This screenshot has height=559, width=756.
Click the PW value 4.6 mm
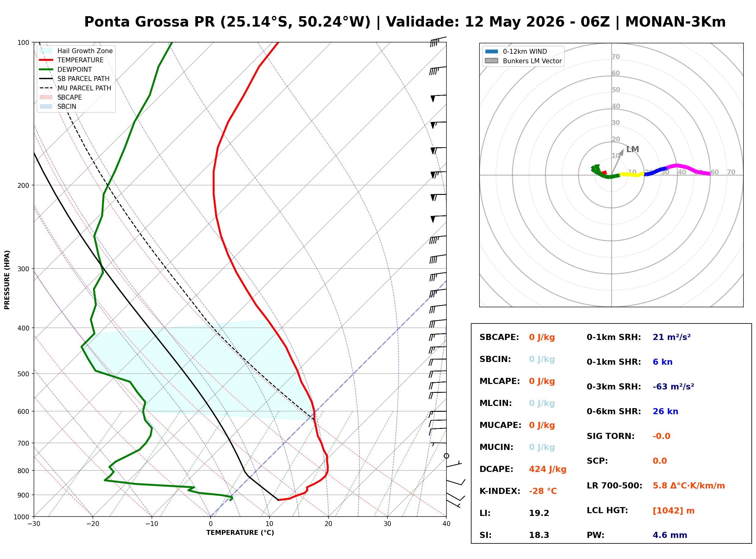point(670,535)
